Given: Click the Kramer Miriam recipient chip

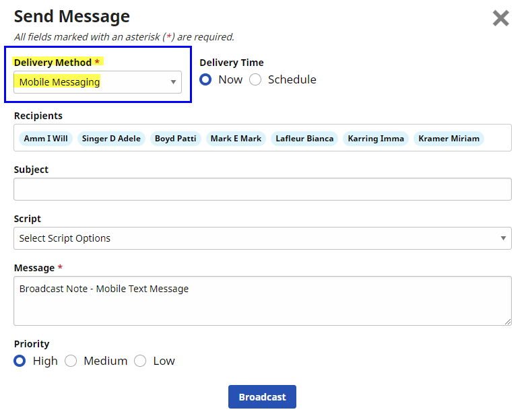Looking at the screenshot, I should tap(449, 139).
